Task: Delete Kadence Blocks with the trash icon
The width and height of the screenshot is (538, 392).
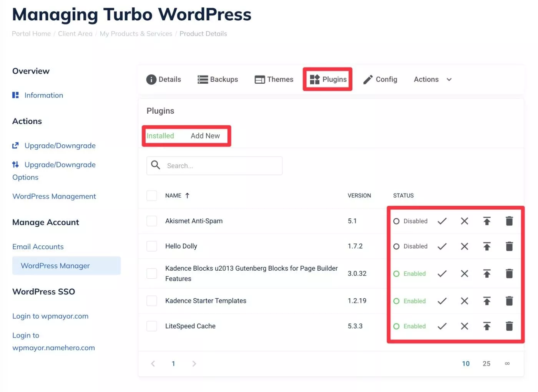Action: pos(509,274)
